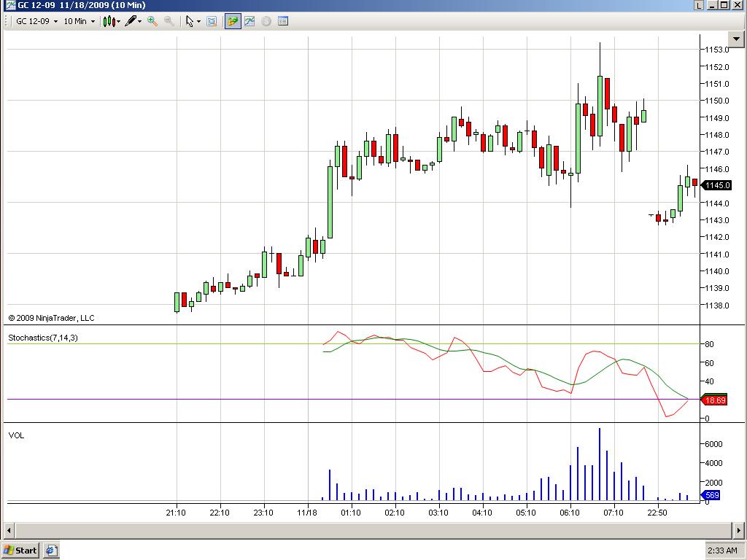Select the pointer cursor tool
The width and height of the screenshot is (747, 560).
click(x=190, y=21)
